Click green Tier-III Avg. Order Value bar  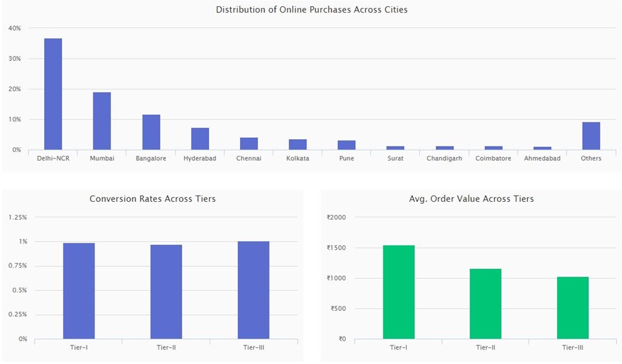click(x=573, y=307)
